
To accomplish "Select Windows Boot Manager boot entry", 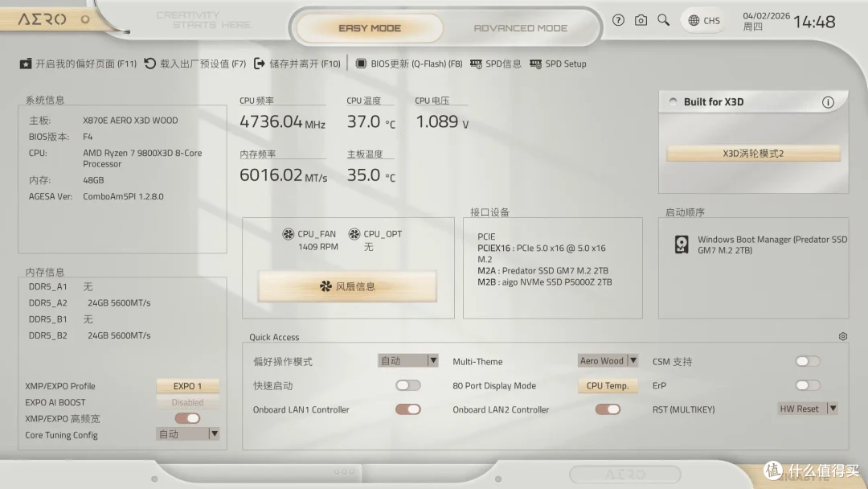I will click(762, 244).
